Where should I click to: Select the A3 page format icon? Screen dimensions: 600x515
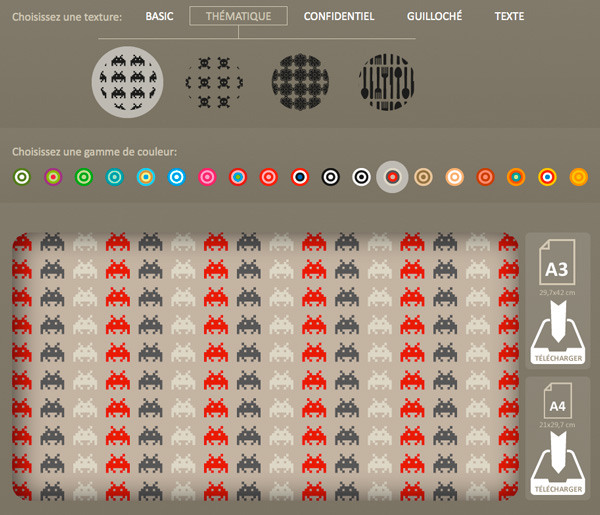tap(557, 262)
